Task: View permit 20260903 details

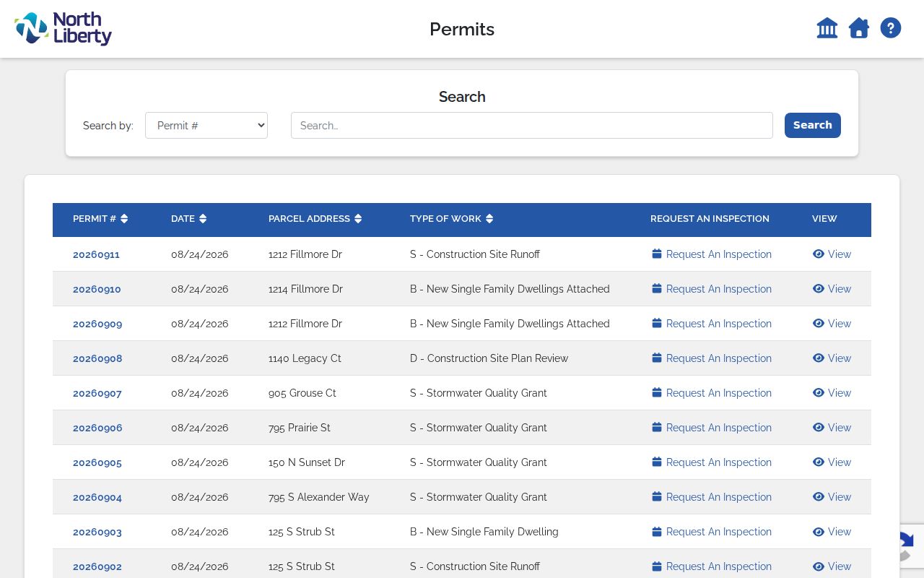Action: (832, 532)
